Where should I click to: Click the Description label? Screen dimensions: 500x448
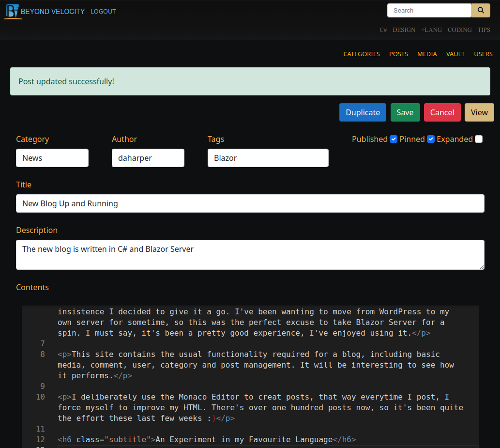pos(37,230)
